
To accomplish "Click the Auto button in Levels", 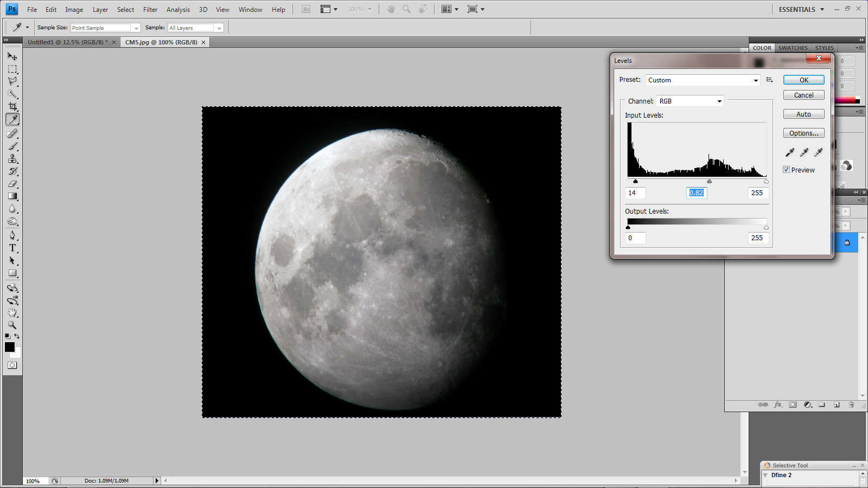I will (803, 114).
